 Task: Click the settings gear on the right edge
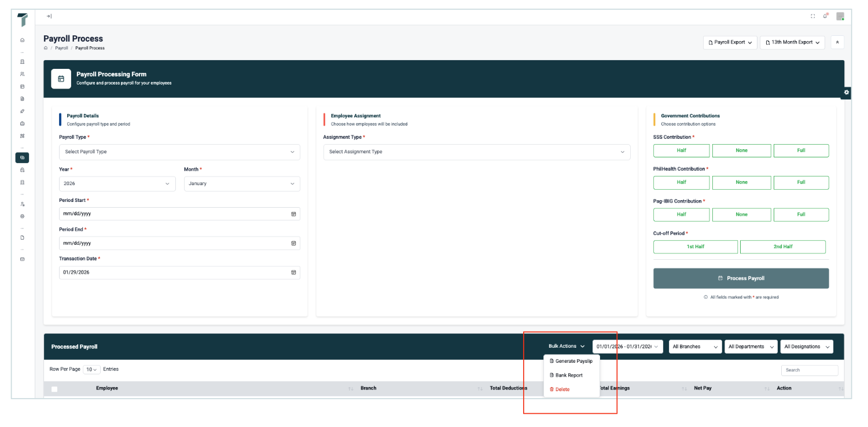(846, 93)
